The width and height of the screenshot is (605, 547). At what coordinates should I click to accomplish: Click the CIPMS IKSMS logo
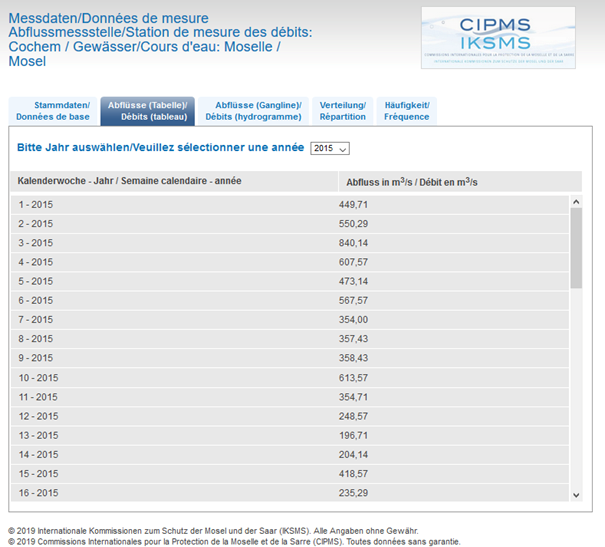(x=498, y=38)
